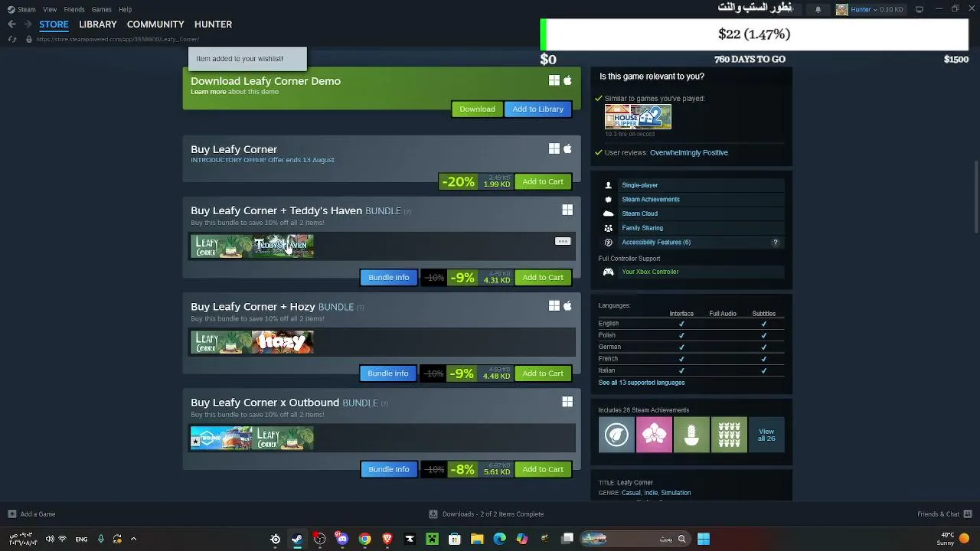Click the Downloads status icon
The height and width of the screenshot is (551, 980).
point(433,514)
